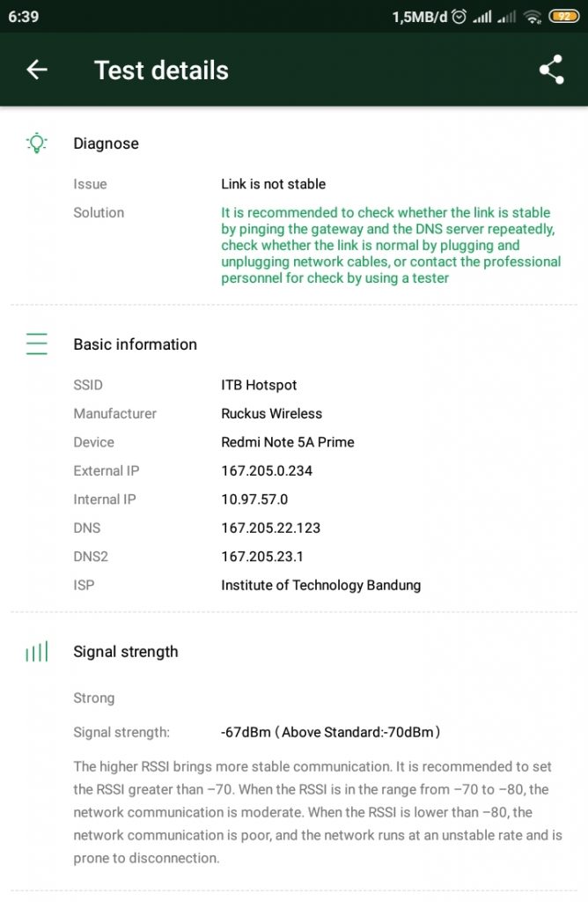This screenshot has height=902, width=588.
Task: Tap the Diagnose lightbulb icon
Action: tap(37, 143)
